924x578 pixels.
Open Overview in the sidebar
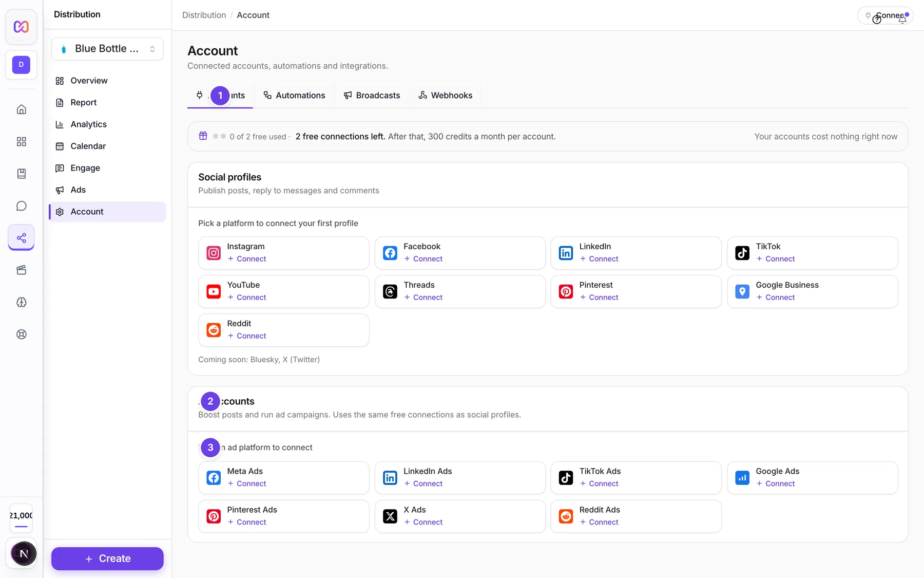(107, 81)
